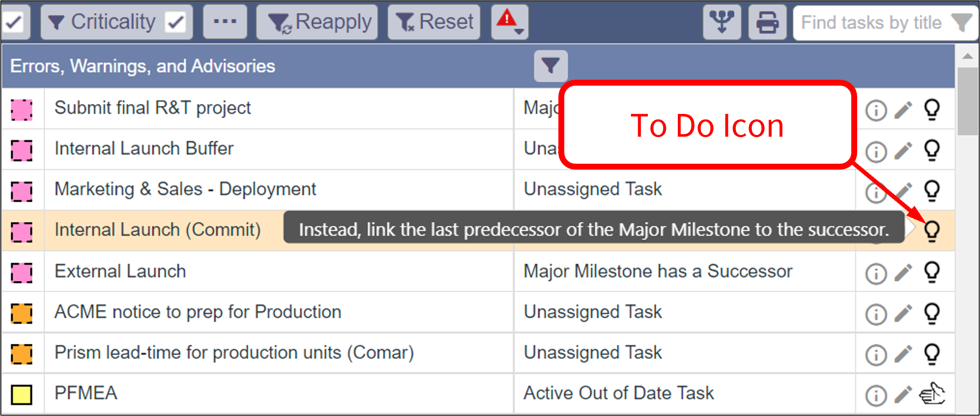Screen dimensions: 980x416
Task: Toggle the leftmost toolbar checkbox
Action: [14, 22]
